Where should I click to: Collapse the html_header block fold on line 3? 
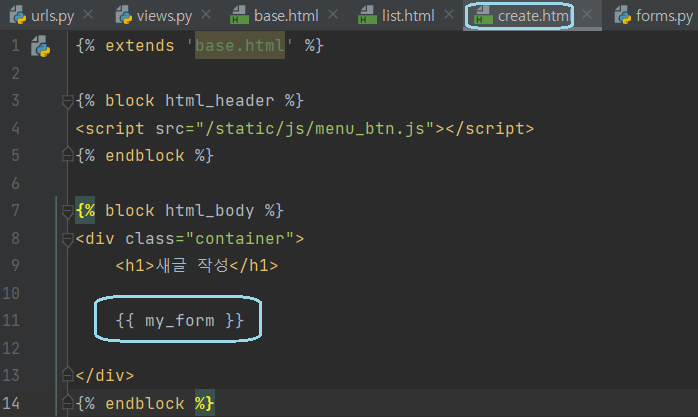pos(67,101)
